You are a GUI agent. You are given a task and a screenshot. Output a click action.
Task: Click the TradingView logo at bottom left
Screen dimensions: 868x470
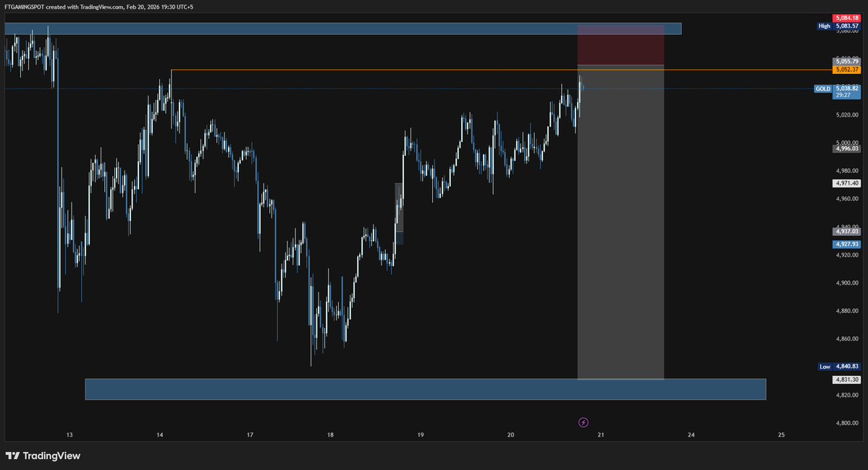point(43,456)
